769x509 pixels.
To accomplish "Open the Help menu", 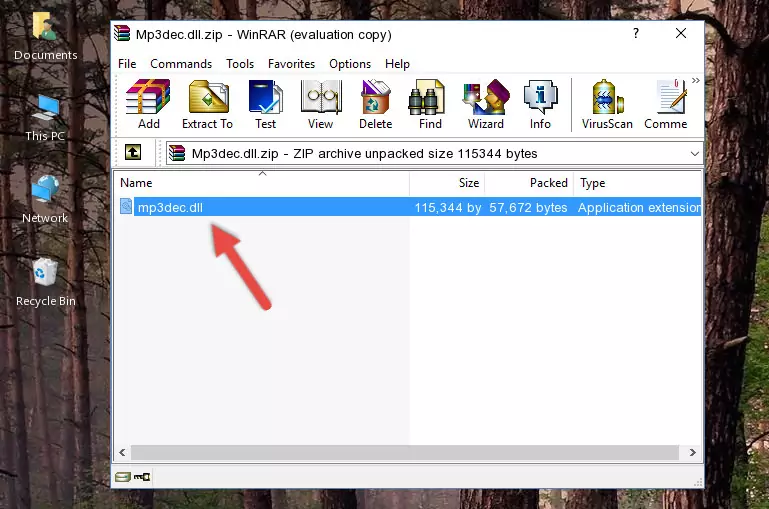I will coord(397,64).
